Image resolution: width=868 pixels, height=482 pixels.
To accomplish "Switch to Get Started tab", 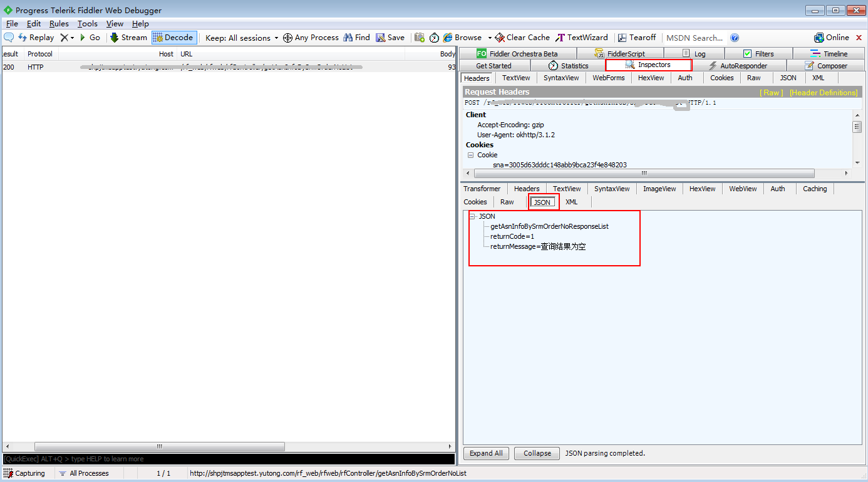I will 494,66.
